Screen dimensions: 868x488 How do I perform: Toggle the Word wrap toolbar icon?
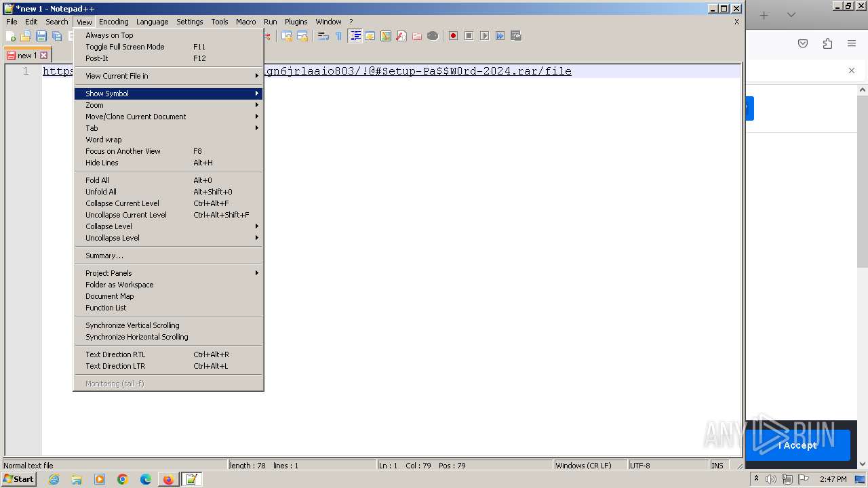tap(323, 36)
